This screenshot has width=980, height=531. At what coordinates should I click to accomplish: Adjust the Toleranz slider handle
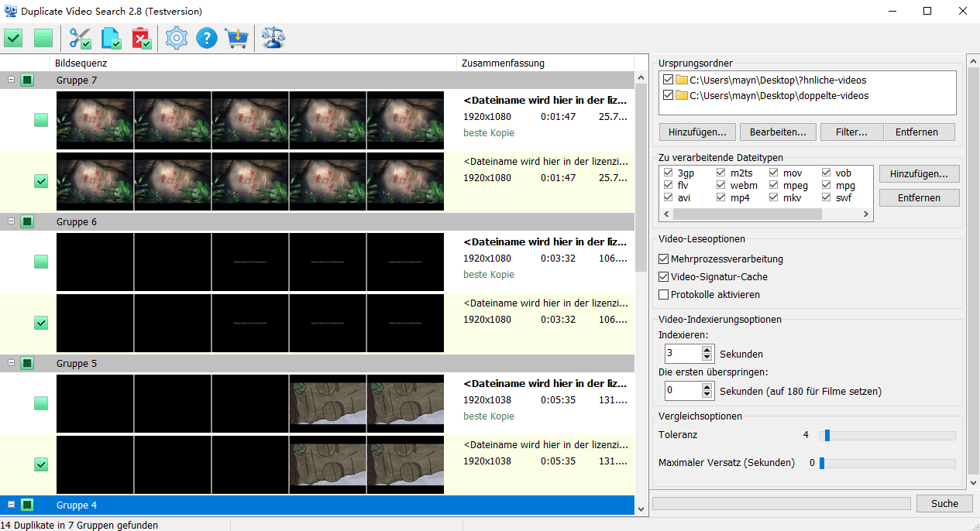827,436
